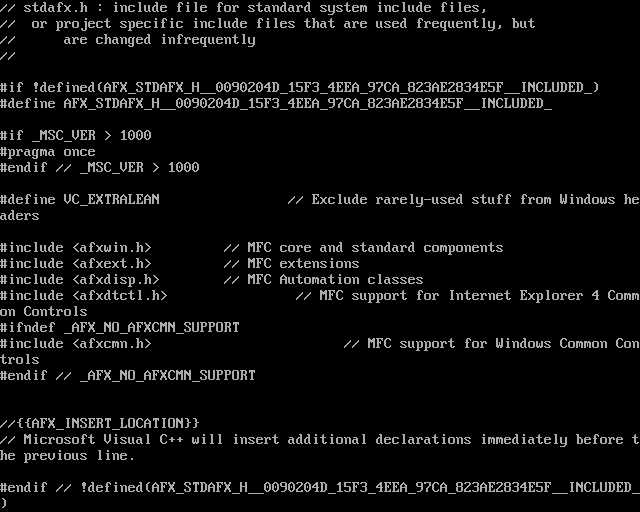Click the "#define AFX_STDAFX_H" guard line
640x512 pixels.
276,104
